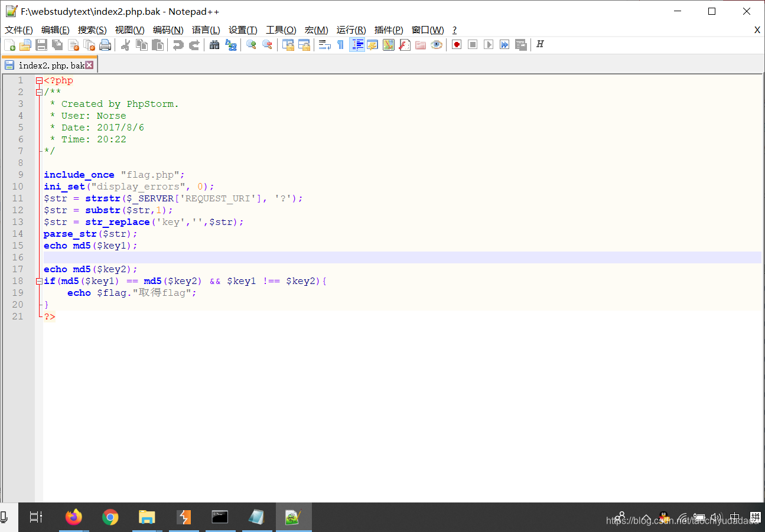
Task: Open Find with the binoculars icon
Action: (214, 45)
